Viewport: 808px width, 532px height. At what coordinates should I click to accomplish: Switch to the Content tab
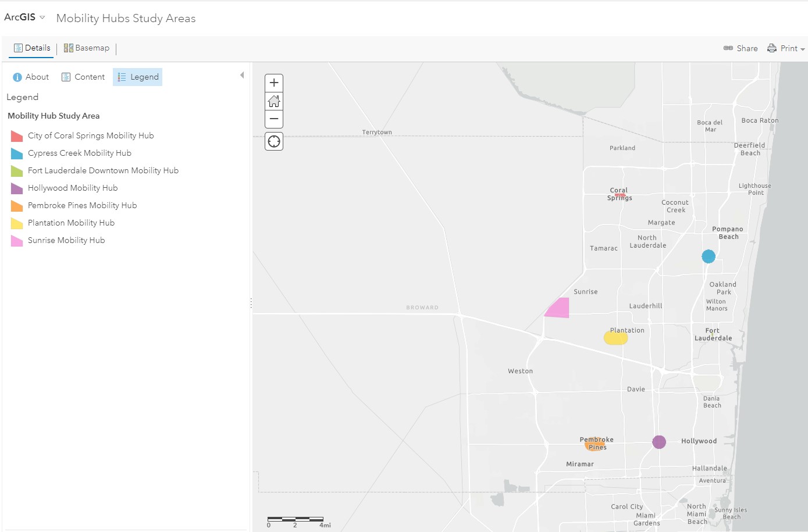pos(83,77)
